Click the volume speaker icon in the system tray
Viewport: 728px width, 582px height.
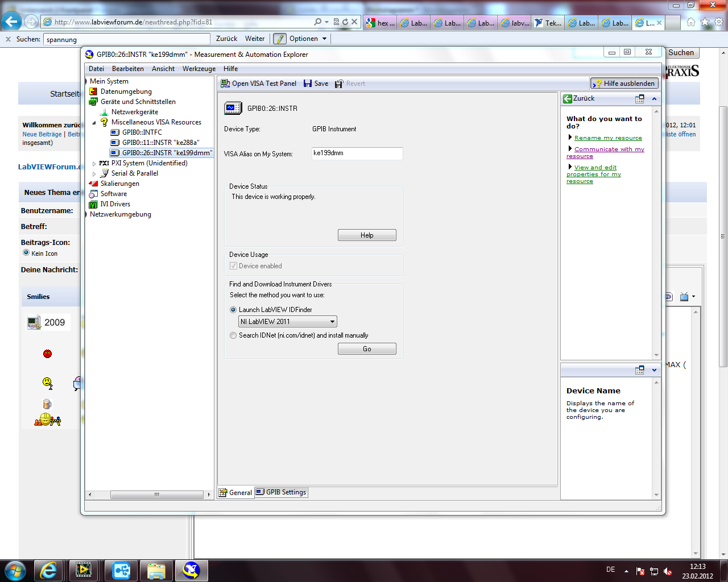668,571
